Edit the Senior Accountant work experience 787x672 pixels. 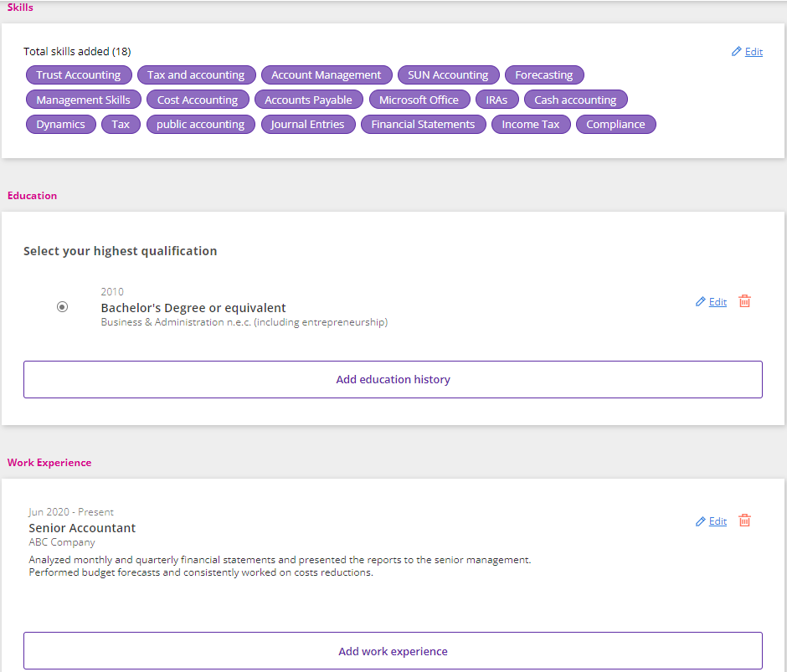tap(718, 521)
